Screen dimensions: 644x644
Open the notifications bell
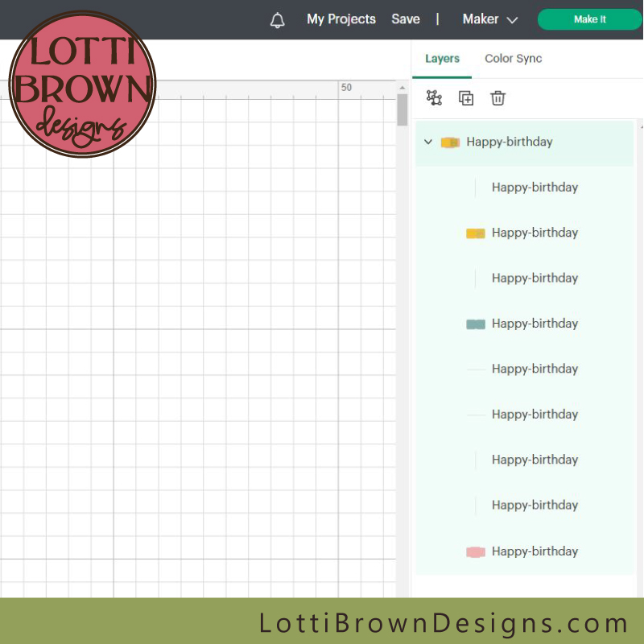point(277,19)
